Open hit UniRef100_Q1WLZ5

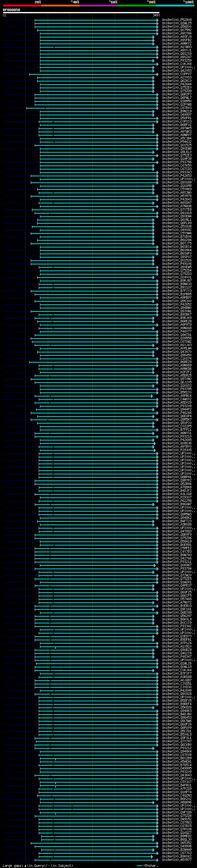click(x=177, y=24)
